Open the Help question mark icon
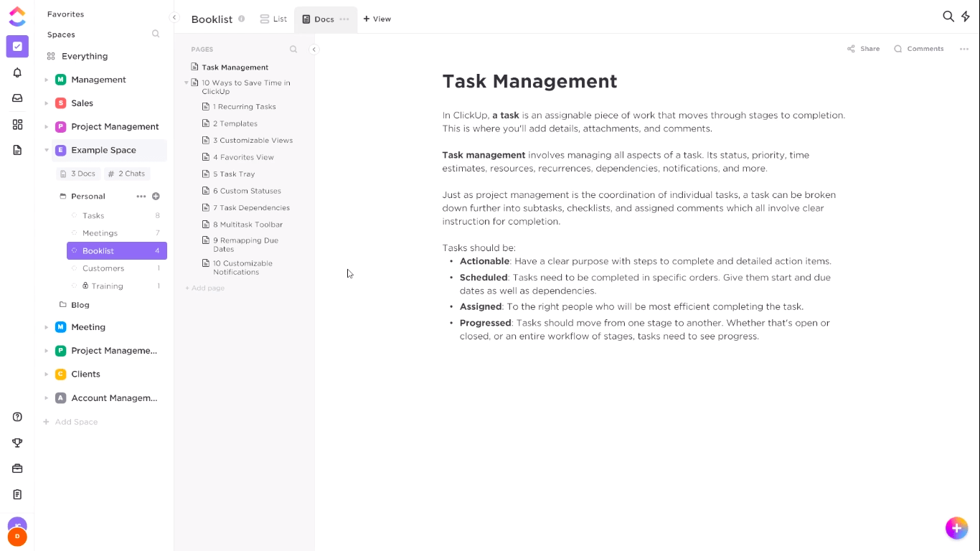 (17, 417)
